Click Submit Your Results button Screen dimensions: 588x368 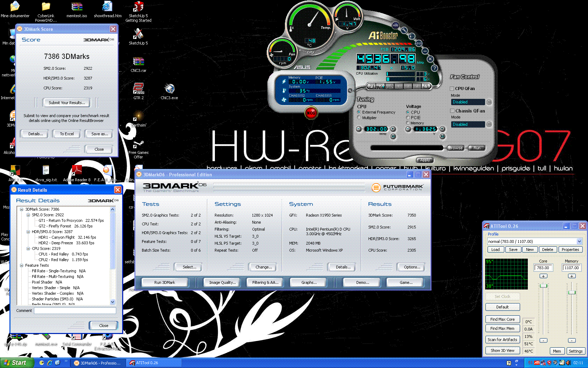coord(66,103)
